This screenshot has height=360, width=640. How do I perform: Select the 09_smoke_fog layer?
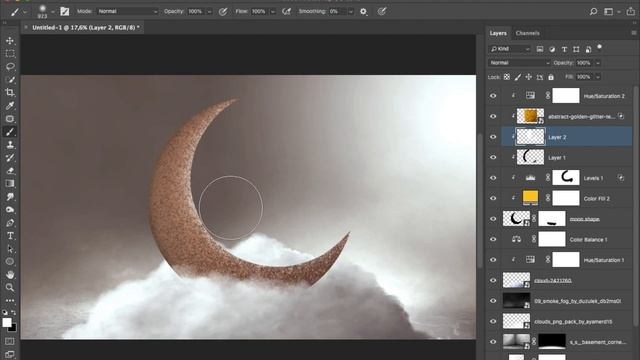coord(577,301)
